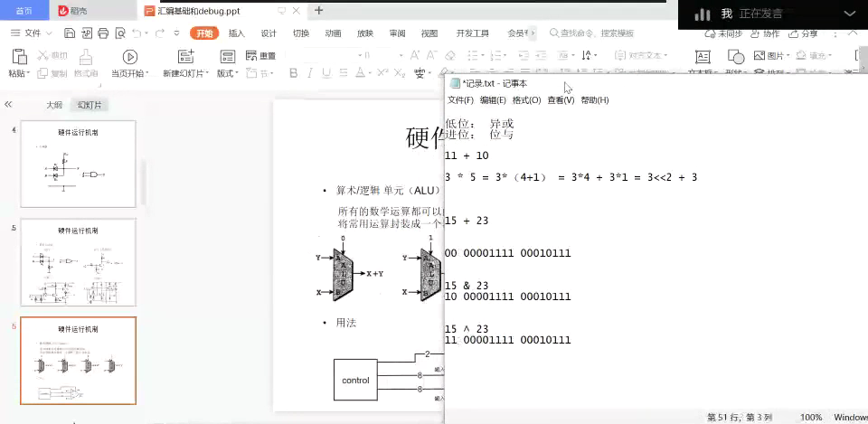Click the Reset (重置) button
The height and width of the screenshot is (424, 868).
[x=260, y=55]
